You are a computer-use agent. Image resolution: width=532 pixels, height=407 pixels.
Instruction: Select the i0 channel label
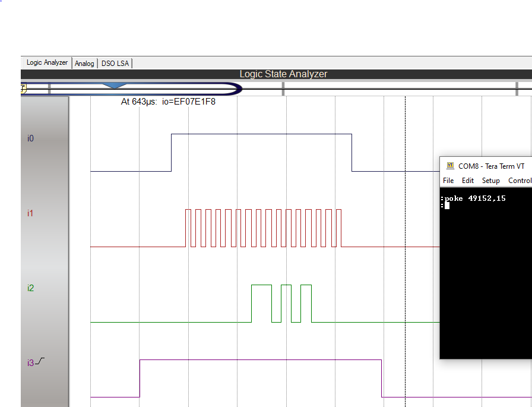click(x=31, y=138)
